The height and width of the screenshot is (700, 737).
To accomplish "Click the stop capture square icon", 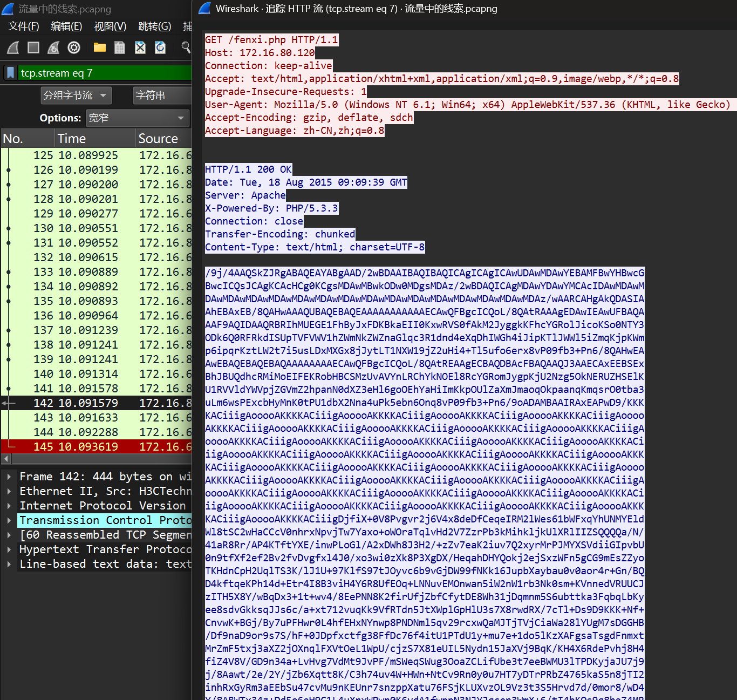I will click(33, 47).
